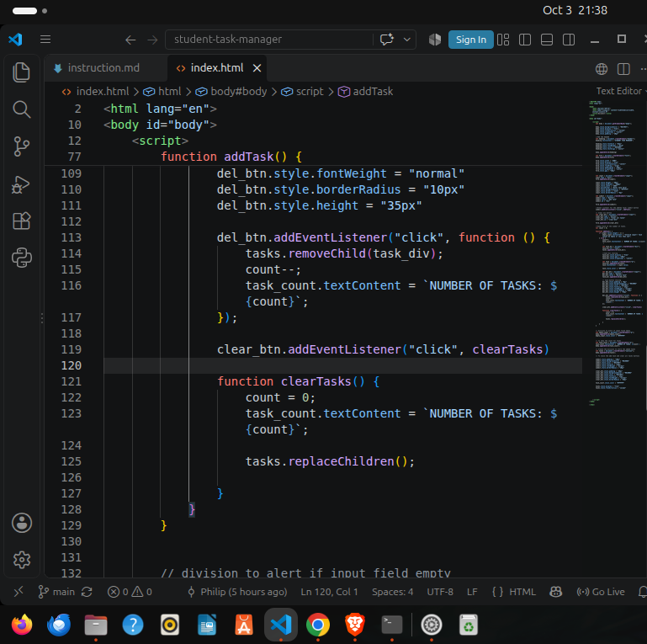Click the Sign In button
This screenshot has height=644, width=647.
tap(471, 40)
